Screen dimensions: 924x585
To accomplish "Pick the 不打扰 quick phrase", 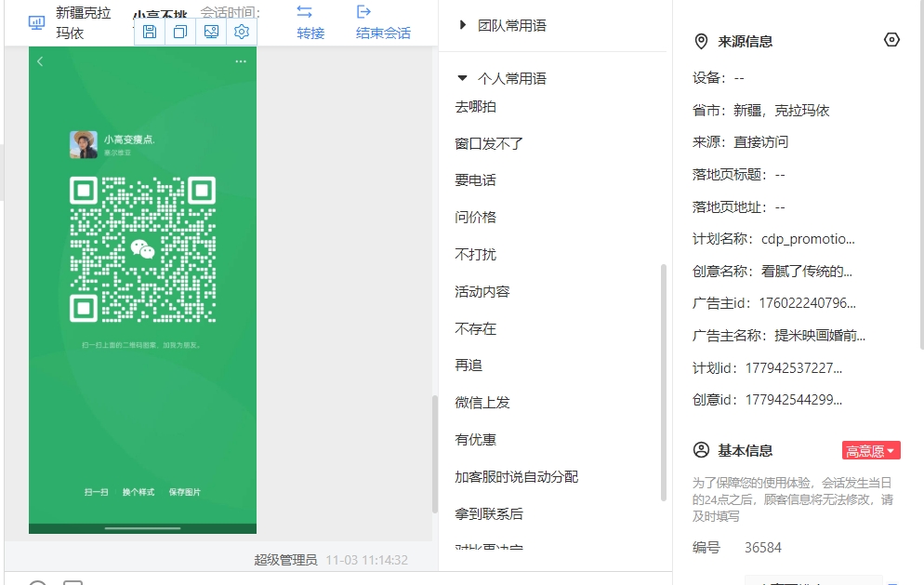I will (476, 254).
